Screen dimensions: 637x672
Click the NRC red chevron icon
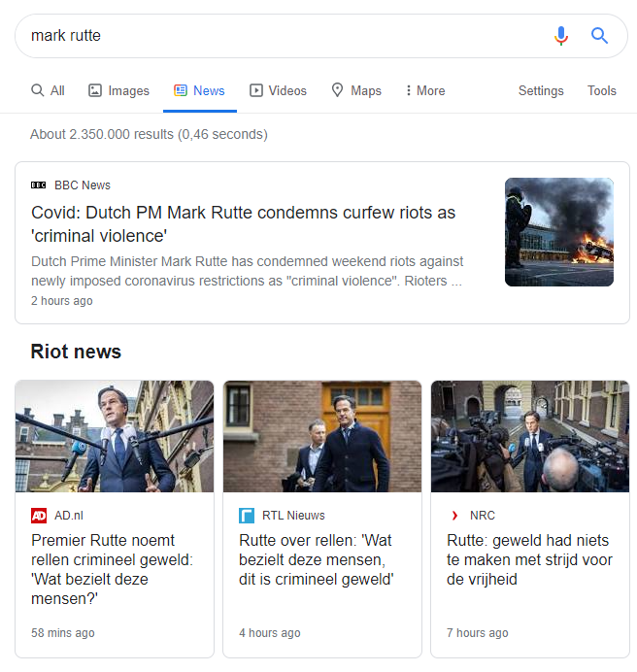click(x=454, y=515)
